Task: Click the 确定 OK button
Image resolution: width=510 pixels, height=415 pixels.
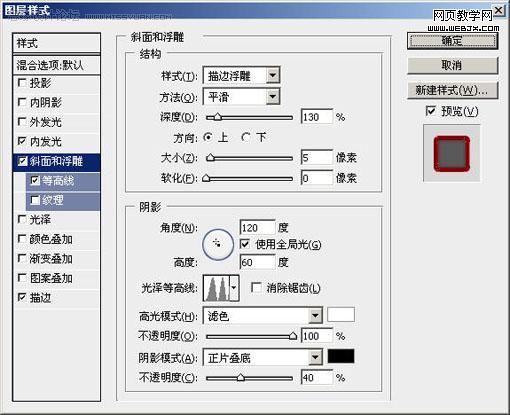Action: pos(452,41)
